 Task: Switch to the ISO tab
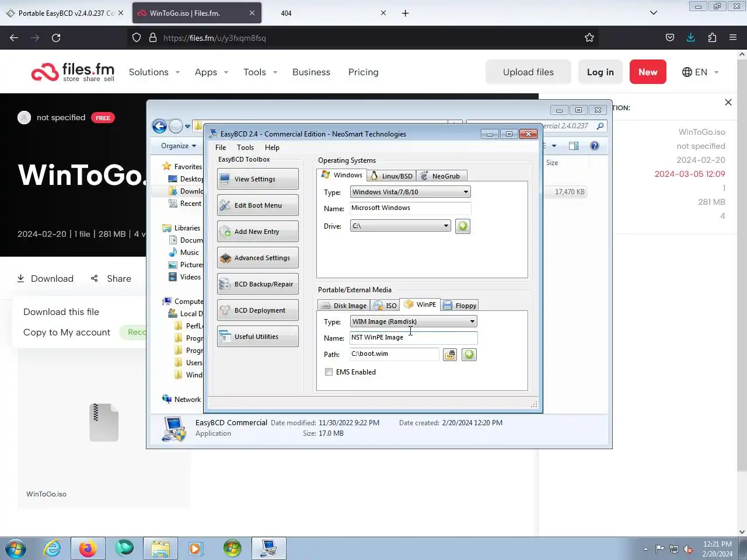[x=385, y=306]
